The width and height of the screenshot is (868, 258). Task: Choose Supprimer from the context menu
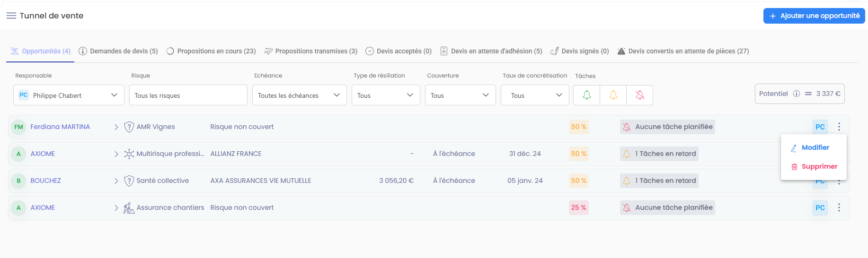coord(814,166)
